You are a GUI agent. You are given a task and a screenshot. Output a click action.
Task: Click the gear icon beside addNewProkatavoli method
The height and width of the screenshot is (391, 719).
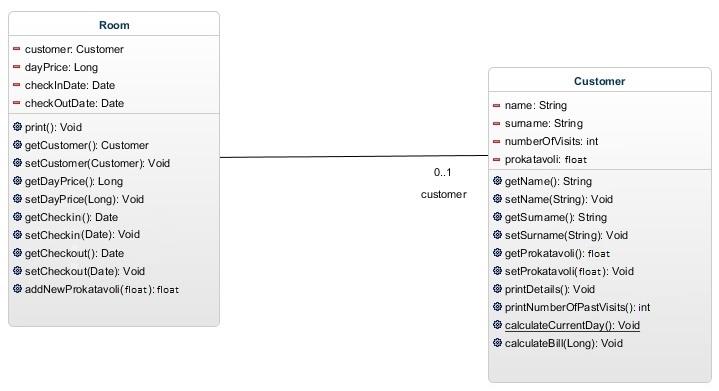pyautogui.click(x=17, y=288)
